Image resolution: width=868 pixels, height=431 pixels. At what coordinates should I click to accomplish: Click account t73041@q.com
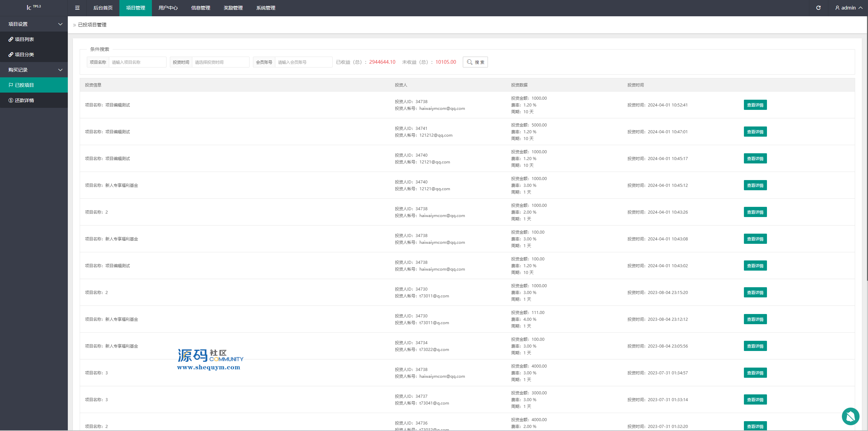434,403
